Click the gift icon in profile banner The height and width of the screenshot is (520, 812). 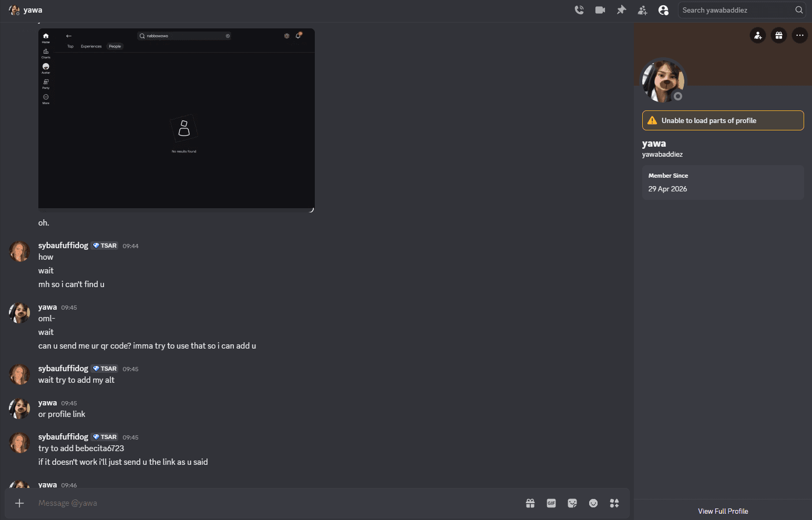779,35
